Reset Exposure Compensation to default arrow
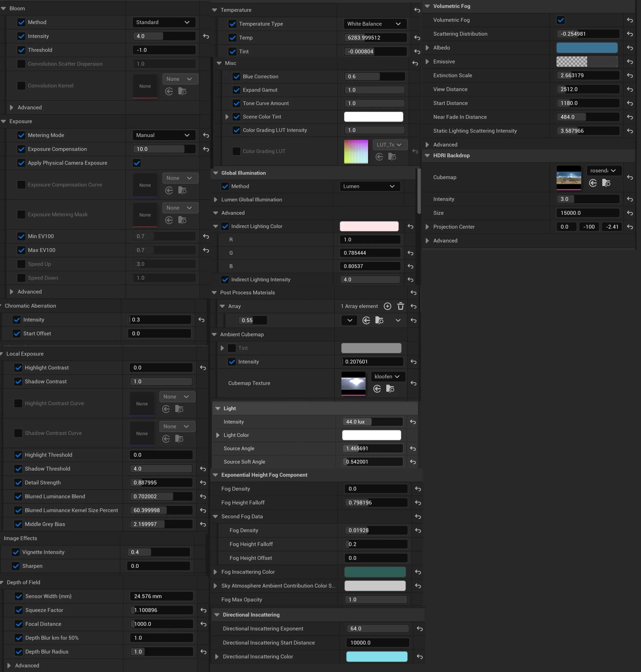This screenshot has width=641, height=672. pos(206,149)
